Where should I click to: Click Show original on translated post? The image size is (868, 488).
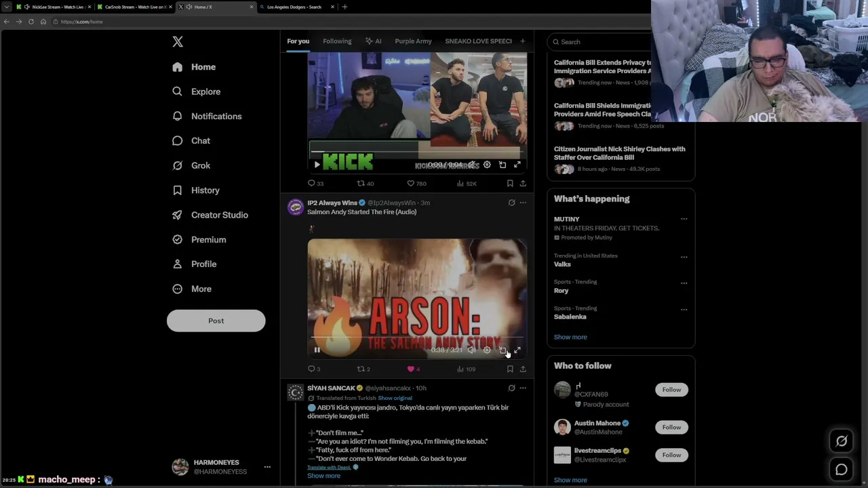395,398
